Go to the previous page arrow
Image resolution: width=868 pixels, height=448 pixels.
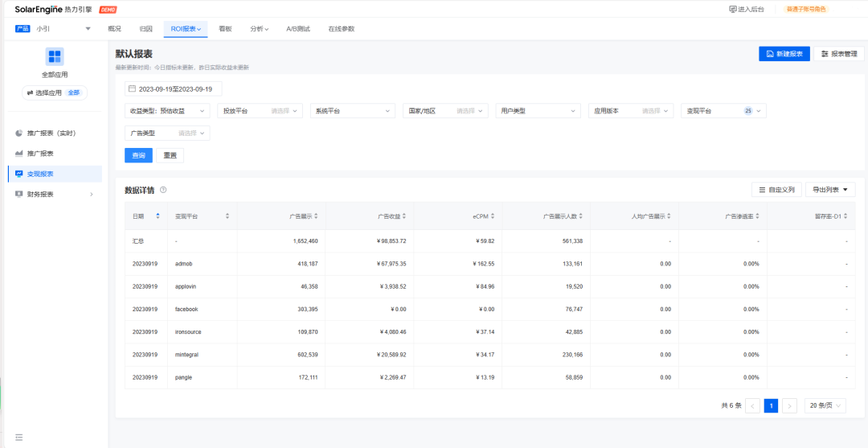click(752, 405)
